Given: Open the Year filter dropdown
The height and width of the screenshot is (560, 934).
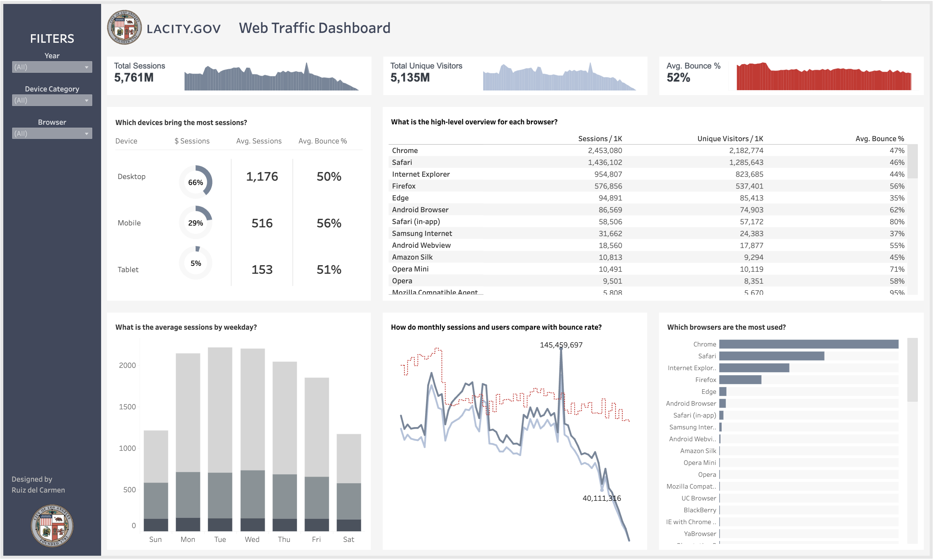Looking at the screenshot, I should [x=52, y=67].
